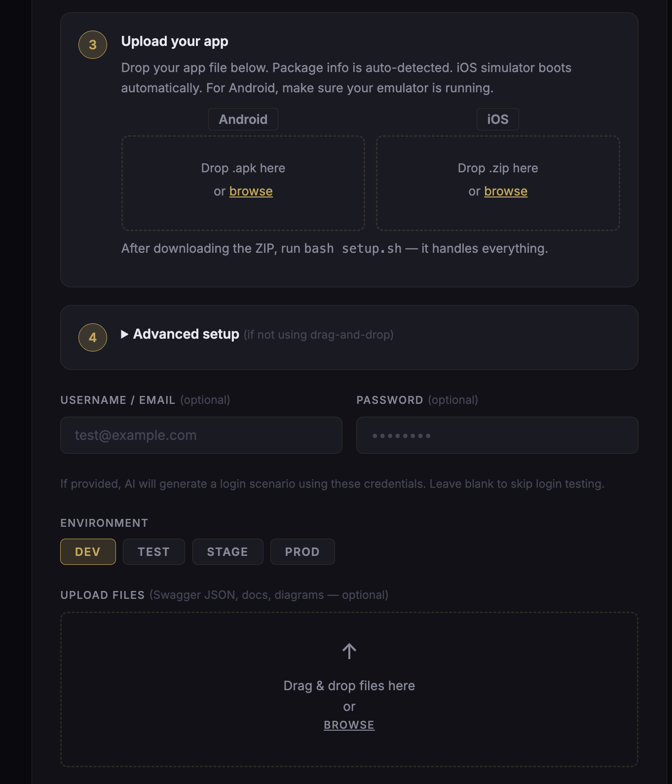Image resolution: width=672 pixels, height=784 pixels.
Task: Click the upload arrow icon
Action: click(349, 651)
